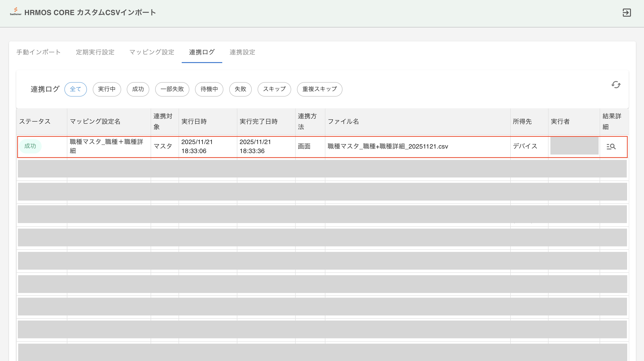
Task: Toggle the 成功 filter chip
Action: pos(138,89)
